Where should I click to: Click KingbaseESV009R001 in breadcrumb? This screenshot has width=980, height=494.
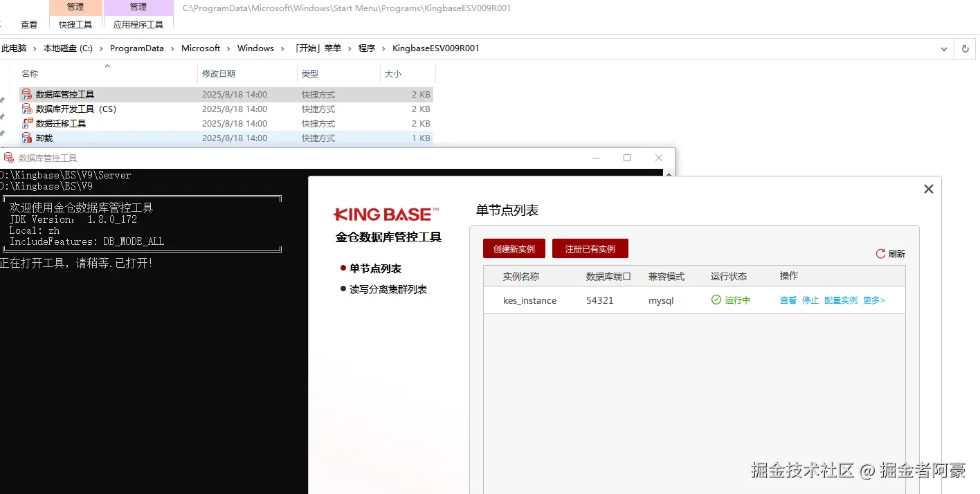(x=436, y=48)
